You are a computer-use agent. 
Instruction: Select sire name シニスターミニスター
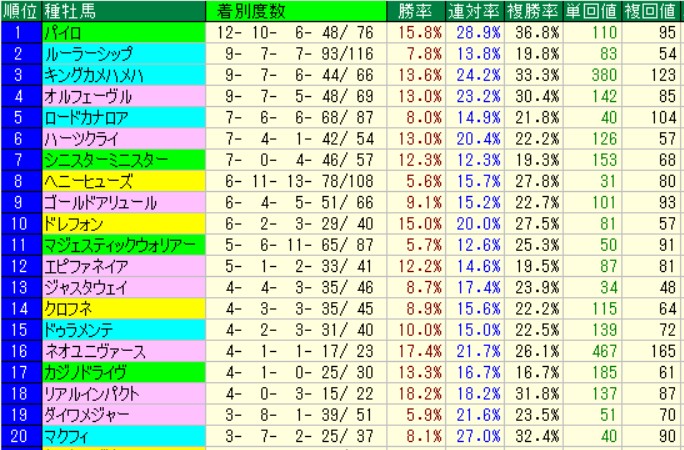tap(106, 160)
